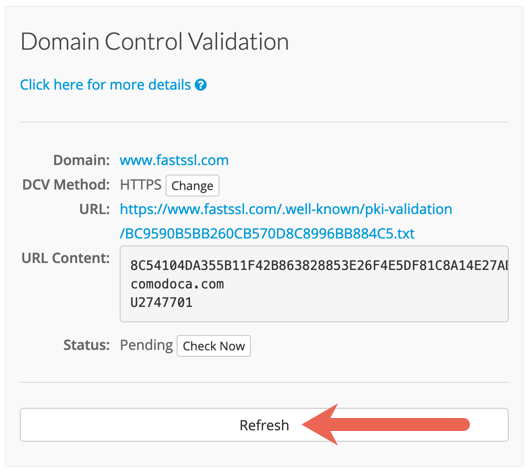Click the 'URL Content:' label

click(x=66, y=258)
